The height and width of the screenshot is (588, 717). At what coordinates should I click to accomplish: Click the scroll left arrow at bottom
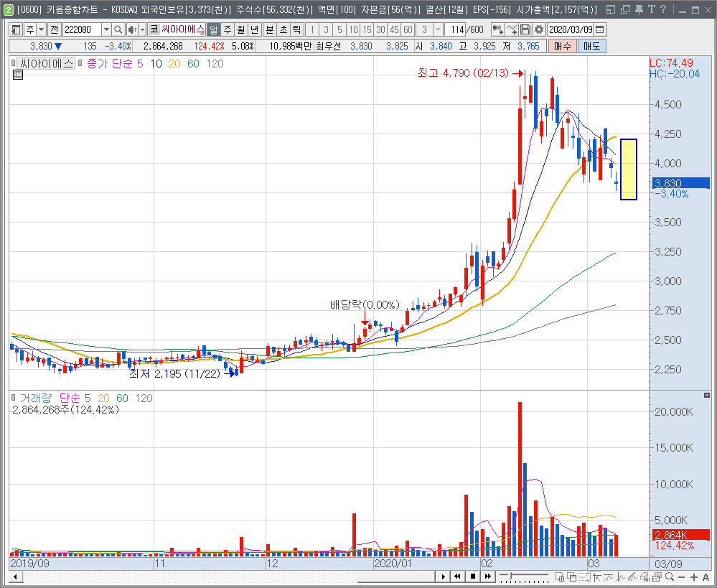point(15,577)
